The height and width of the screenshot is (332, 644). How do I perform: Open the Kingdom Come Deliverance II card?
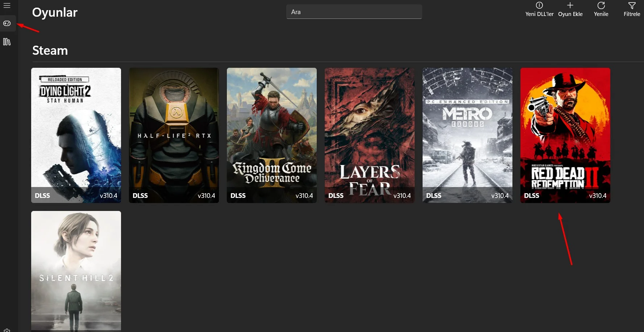point(272,135)
